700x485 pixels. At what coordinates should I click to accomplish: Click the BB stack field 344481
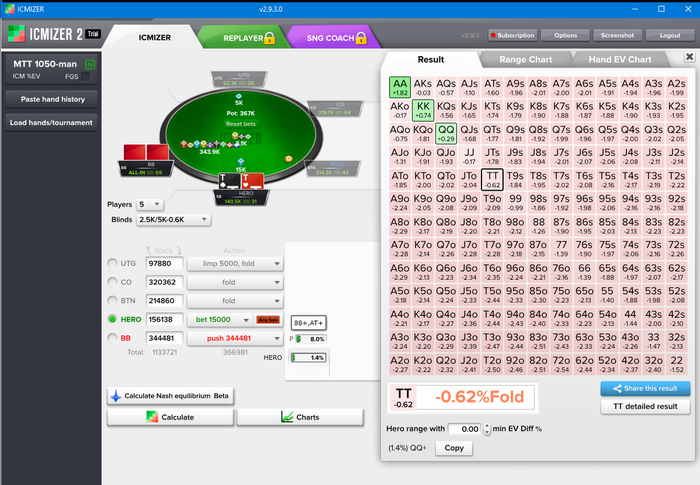coord(164,338)
